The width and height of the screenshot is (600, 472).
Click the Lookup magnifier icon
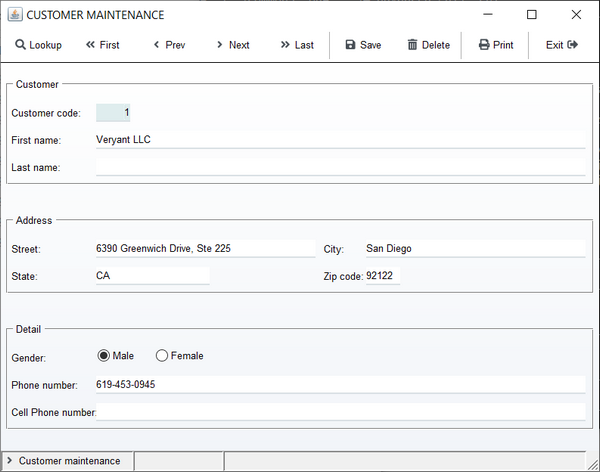[x=20, y=45]
